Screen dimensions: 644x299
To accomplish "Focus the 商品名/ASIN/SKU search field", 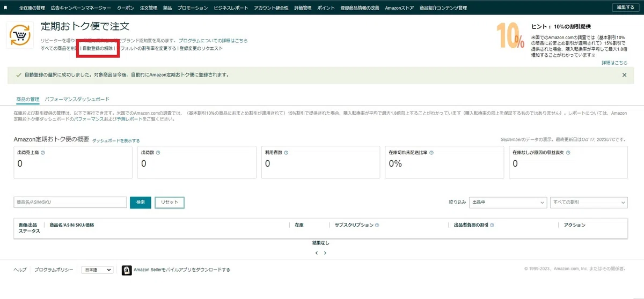I will tap(70, 202).
